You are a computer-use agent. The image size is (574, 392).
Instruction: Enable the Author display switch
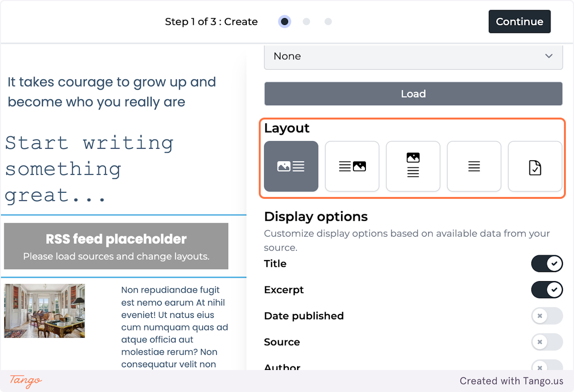click(x=547, y=365)
